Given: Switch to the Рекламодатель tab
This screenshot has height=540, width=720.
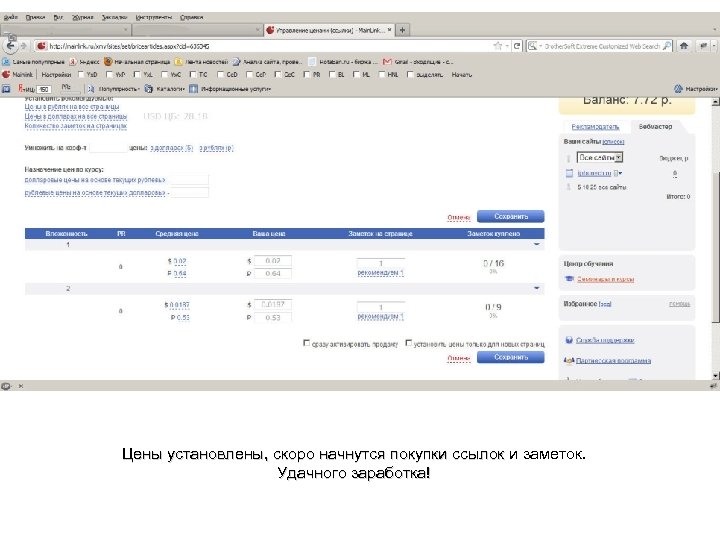Looking at the screenshot, I should click(x=595, y=126).
